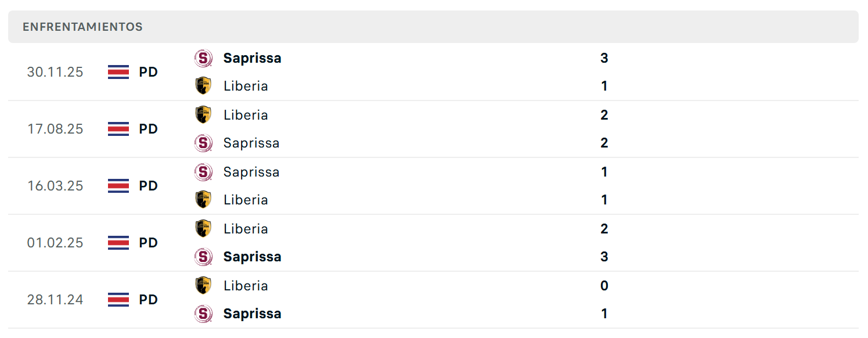Screen dimensions: 868x338
Task: Select Saprissa team name in 01.02.25 match
Action: click(x=253, y=257)
